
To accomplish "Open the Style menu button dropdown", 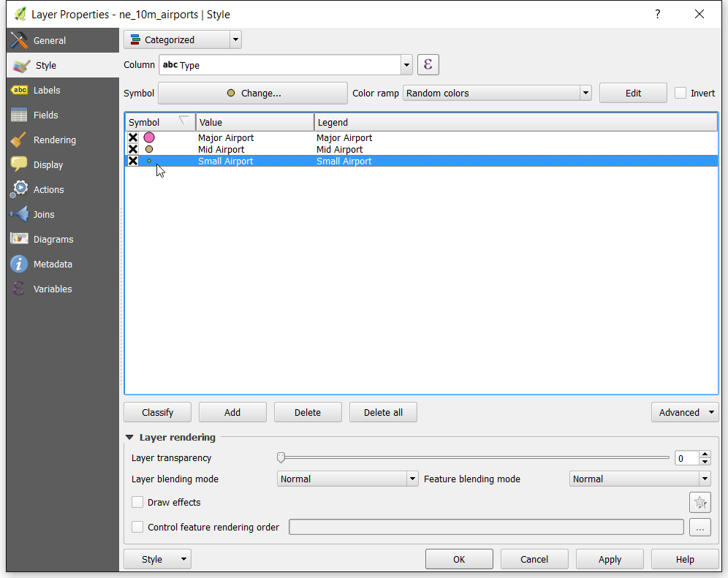I will 157,559.
